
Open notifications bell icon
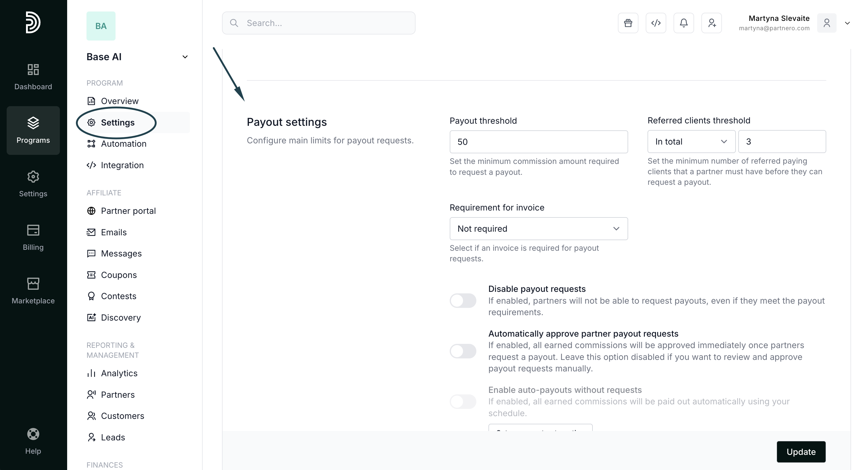point(683,23)
